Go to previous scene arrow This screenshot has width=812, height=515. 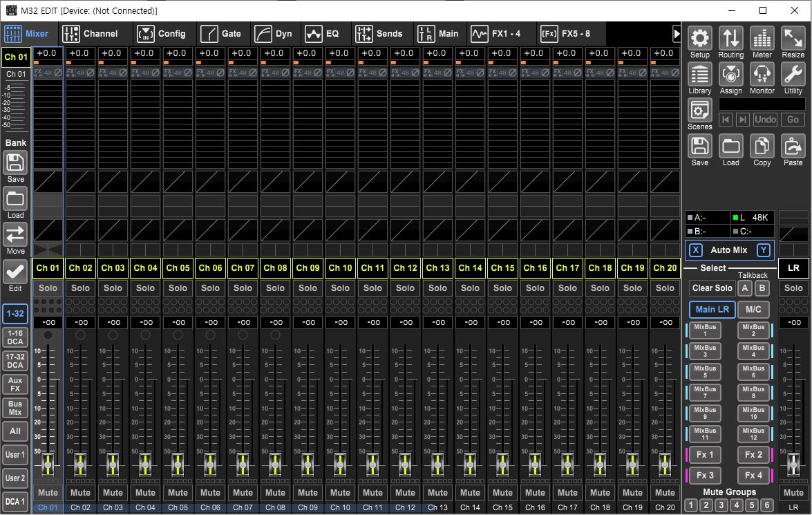(726, 120)
